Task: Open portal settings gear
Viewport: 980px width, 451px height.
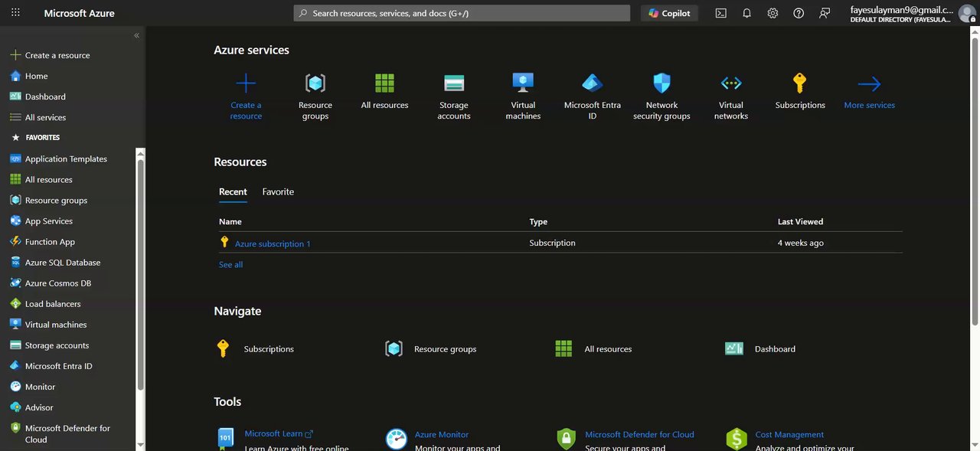Action: pos(773,13)
